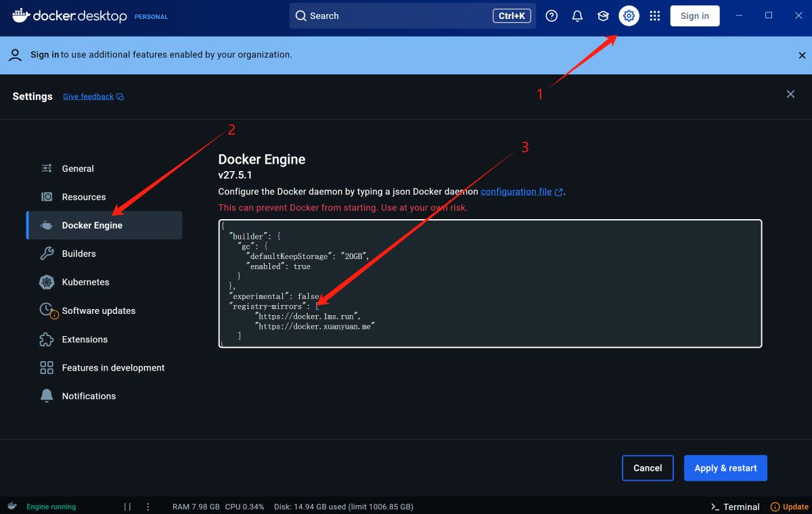Click the Notifications bell sidebar icon
This screenshot has height=514, width=812.
(47, 396)
